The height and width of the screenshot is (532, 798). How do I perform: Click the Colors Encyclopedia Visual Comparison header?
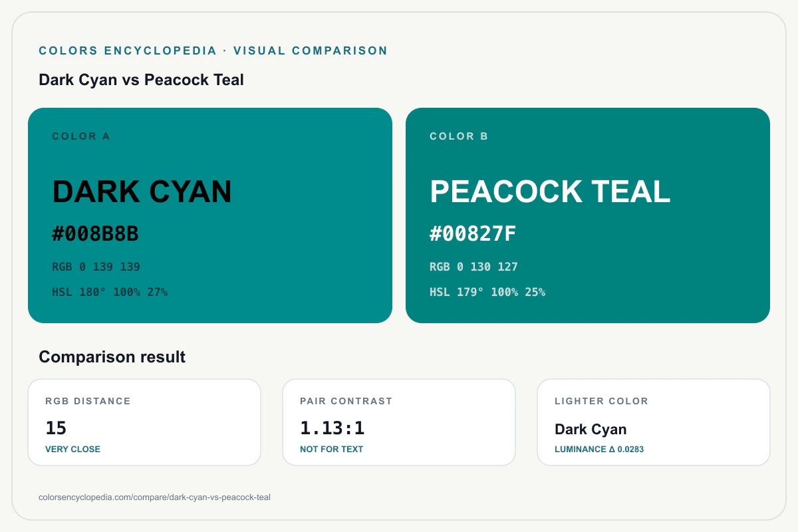pos(213,51)
